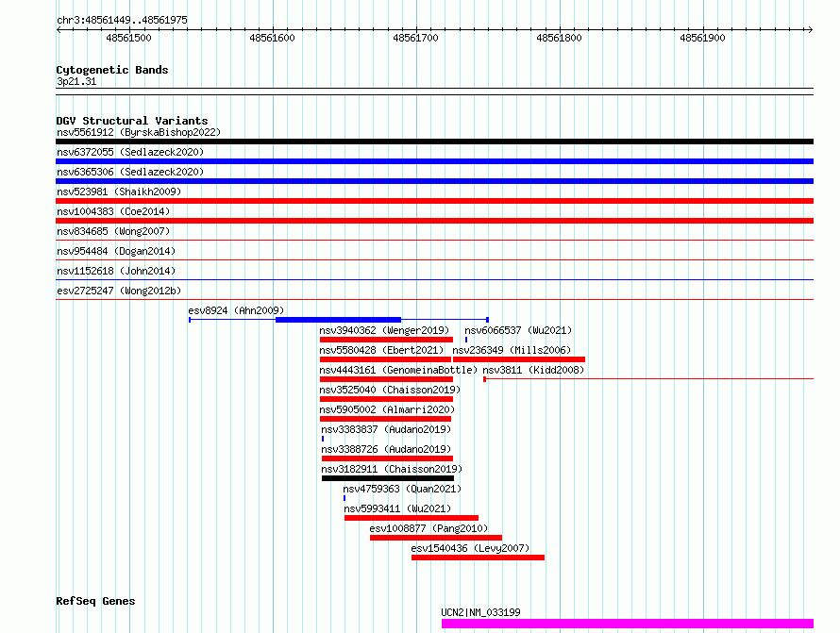Click nsv834685 (Wong2007) label

point(113,231)
